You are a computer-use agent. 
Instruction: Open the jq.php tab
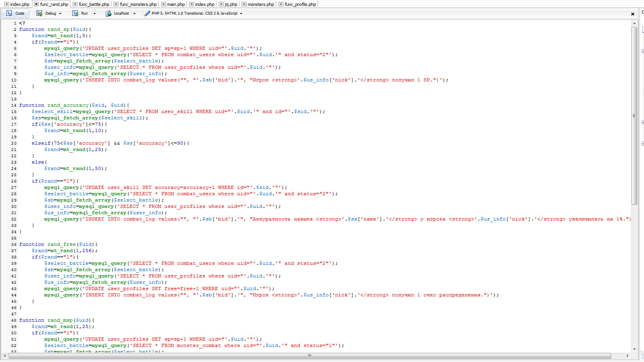coord(231,4)
